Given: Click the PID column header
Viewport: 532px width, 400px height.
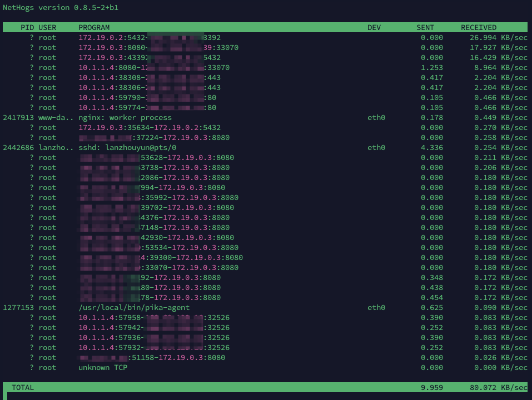Looking at the screenshot, I should (x=27, y=27).
